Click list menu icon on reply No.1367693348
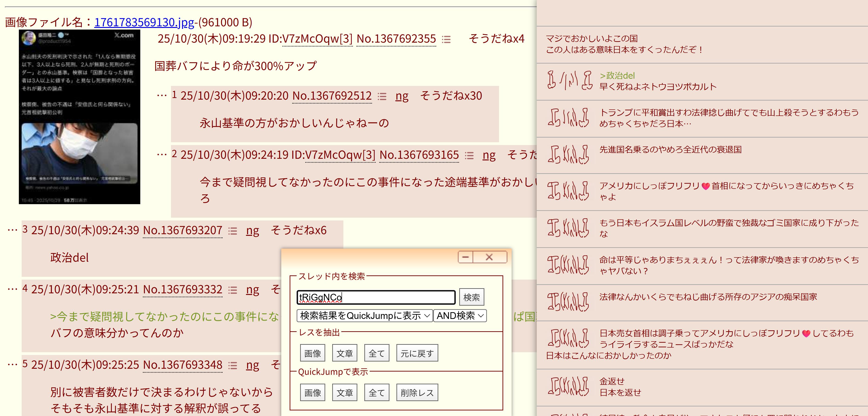Viewport: 868px width, 416px height. [232, 366]
